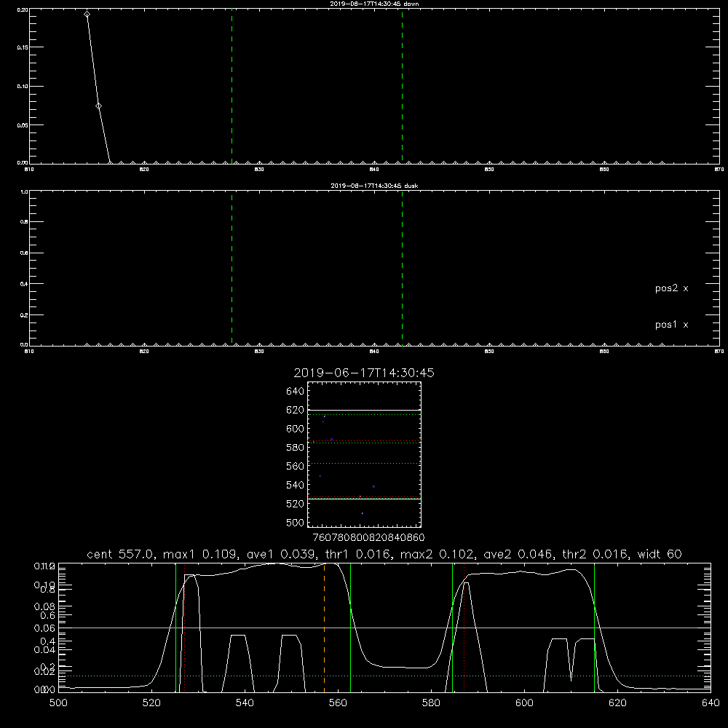The width and height of the screenshot is (728, 728).
Task: Click the left green dashed line in dusk plot
Action: tap(232, 268)
